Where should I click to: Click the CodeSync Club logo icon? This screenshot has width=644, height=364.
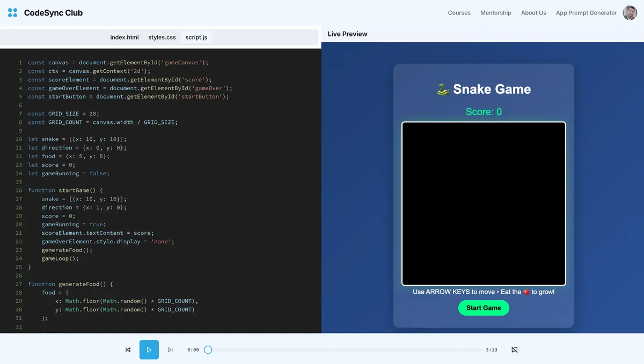12,12
